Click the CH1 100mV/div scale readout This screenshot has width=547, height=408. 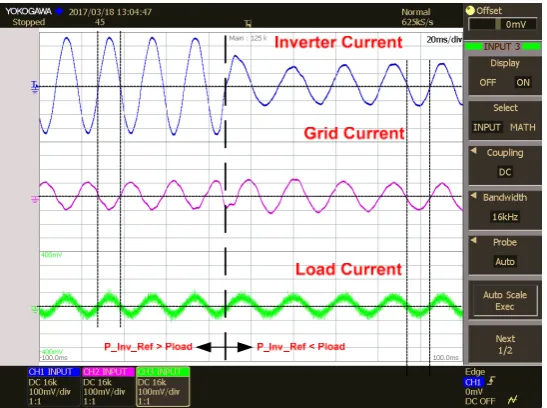[50, 392]
